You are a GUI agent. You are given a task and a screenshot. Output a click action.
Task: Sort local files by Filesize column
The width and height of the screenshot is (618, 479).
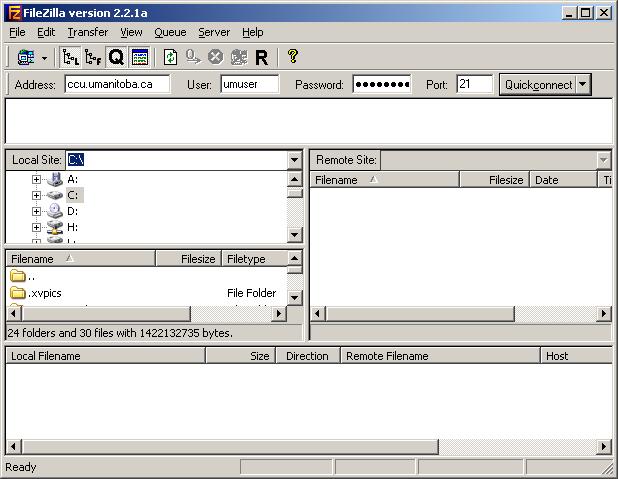tap(188, 259)
